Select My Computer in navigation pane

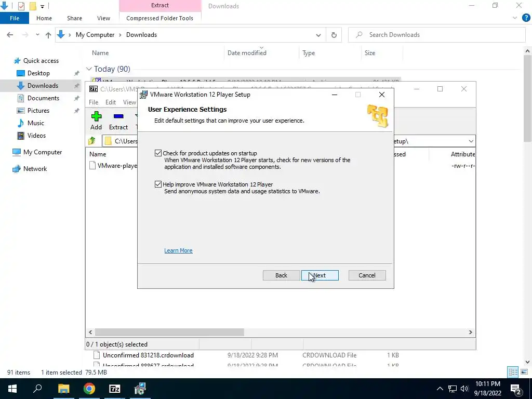pos(43,152)
